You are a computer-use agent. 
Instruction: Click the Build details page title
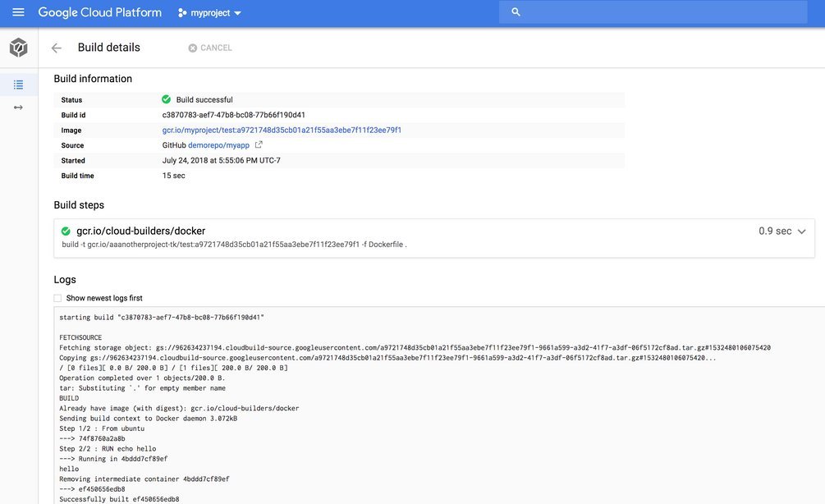pos(108,47)
